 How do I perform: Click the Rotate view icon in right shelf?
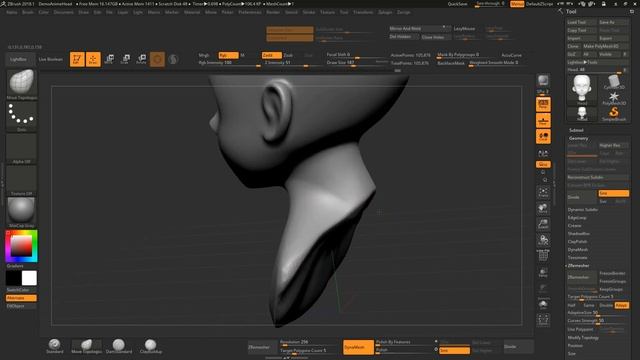[543, 240]
